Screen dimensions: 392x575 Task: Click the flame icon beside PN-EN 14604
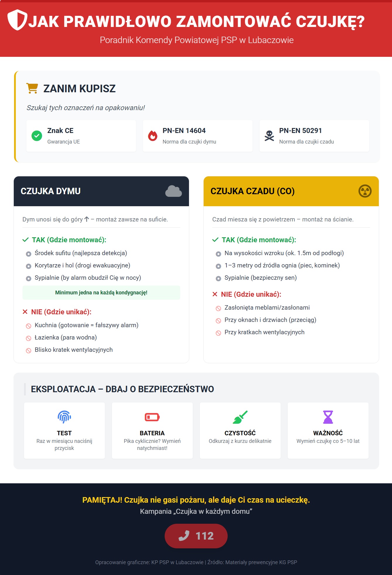pos(153,136)
